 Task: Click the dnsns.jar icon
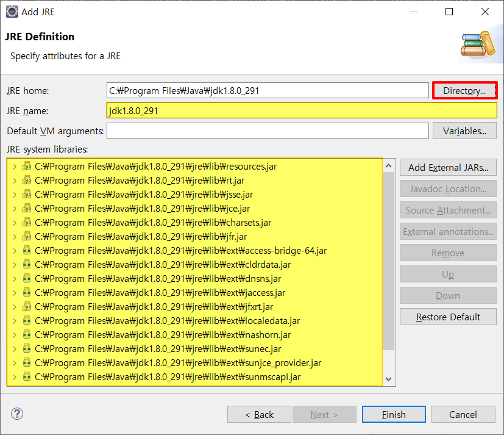point(27,279)
